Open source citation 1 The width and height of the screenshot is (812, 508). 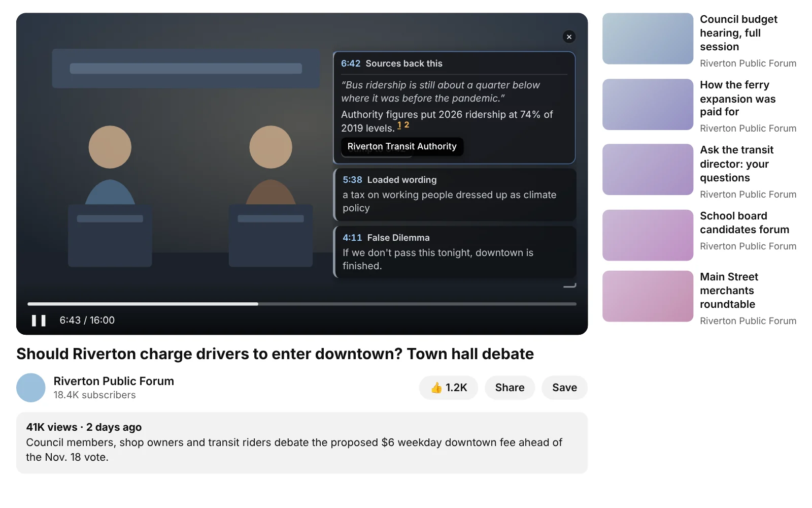point(399,125)
